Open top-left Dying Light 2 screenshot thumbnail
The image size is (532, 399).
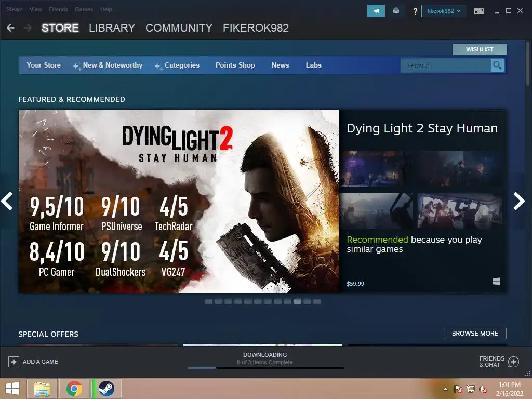(x=376, y=169)
